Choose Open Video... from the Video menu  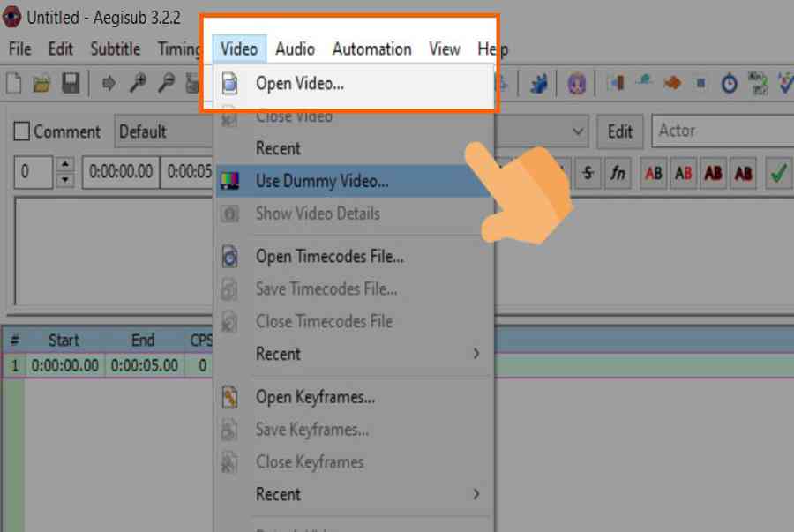pos(355,84)
